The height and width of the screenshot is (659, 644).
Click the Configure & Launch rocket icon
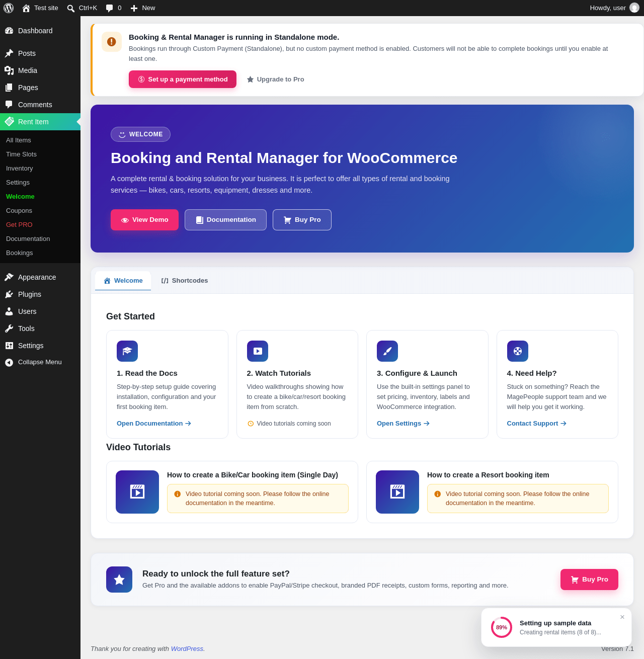point(387,351)
